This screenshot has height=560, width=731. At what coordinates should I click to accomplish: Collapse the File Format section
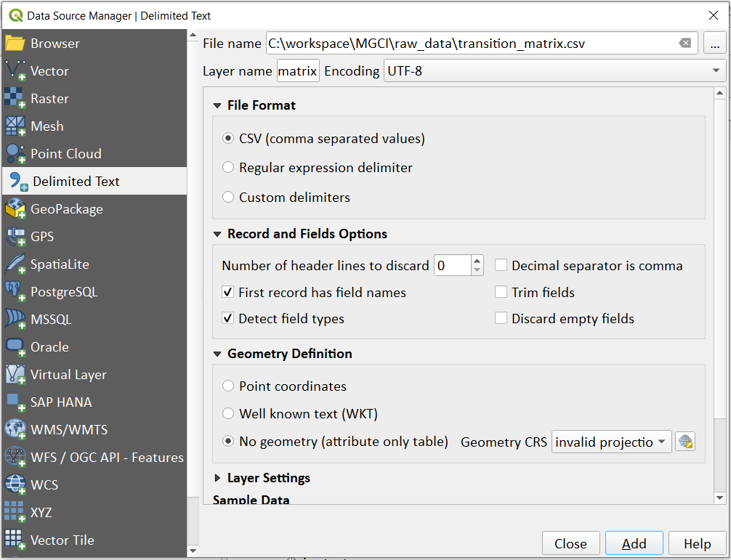[x=217, y=105]
